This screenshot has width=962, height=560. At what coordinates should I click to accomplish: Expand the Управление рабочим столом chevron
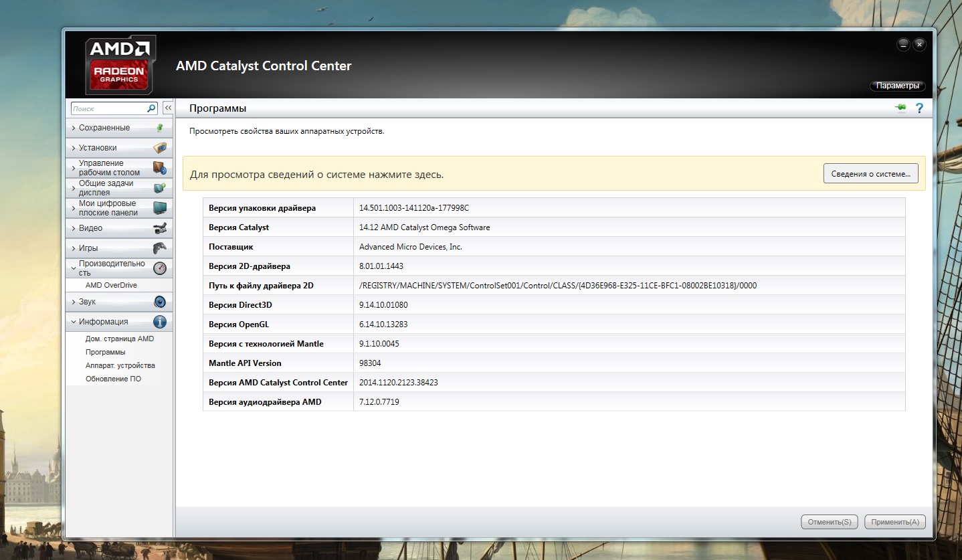[x=74, y=168]
